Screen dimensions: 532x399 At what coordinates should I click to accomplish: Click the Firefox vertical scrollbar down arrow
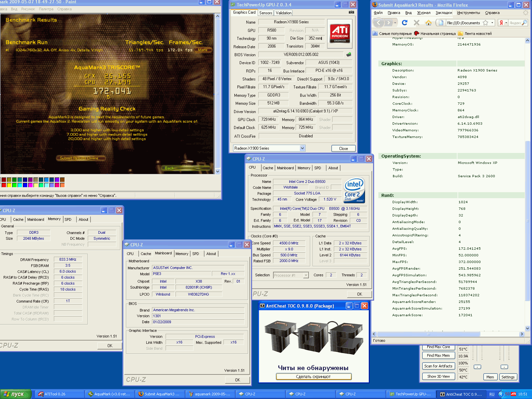click(x=528, y=329)
